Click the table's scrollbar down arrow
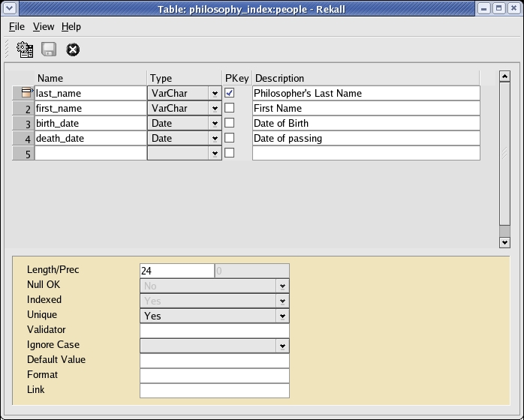This screenshot has width=524, height=420. [x=504, y=242]
